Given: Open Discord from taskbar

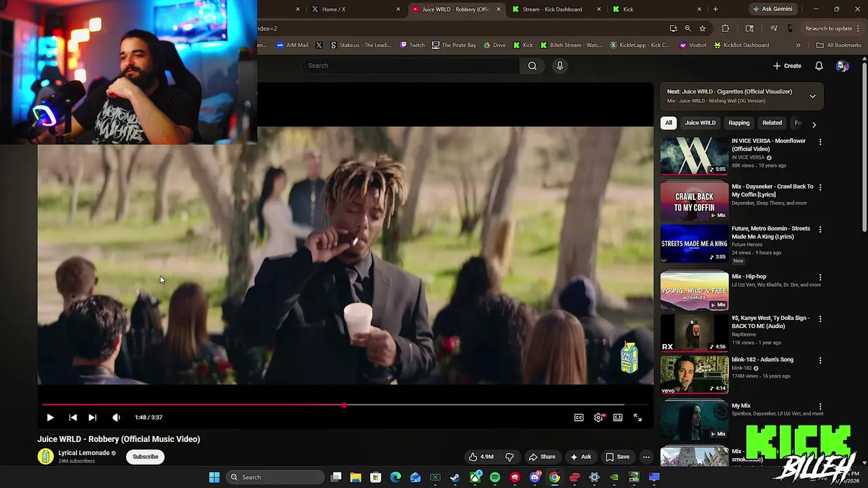Looking at the screenshot, I should pos(535,477).
